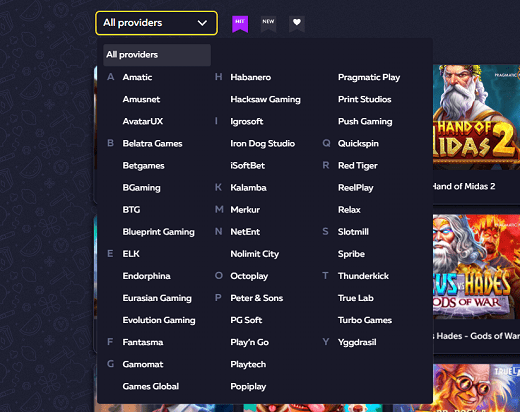The image size is (520, 412).
Task: Select Quickspin provider
Action: click(358, 144)
